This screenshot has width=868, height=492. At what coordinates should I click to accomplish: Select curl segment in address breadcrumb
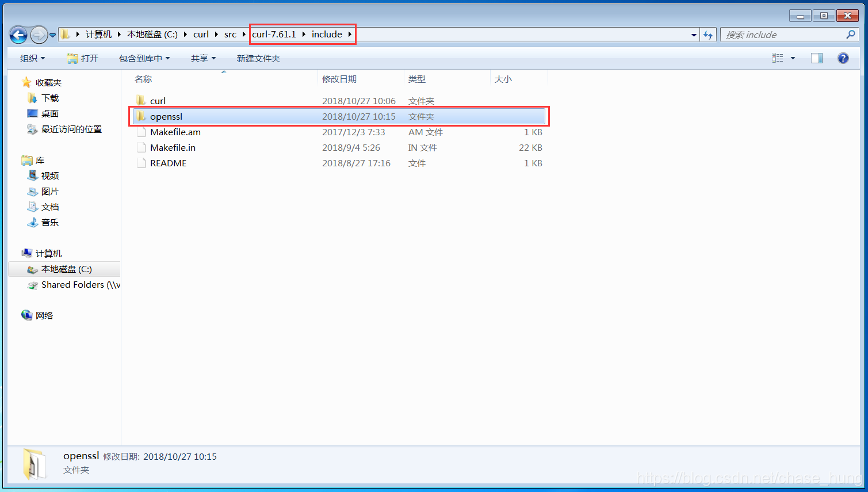[201, 35]
